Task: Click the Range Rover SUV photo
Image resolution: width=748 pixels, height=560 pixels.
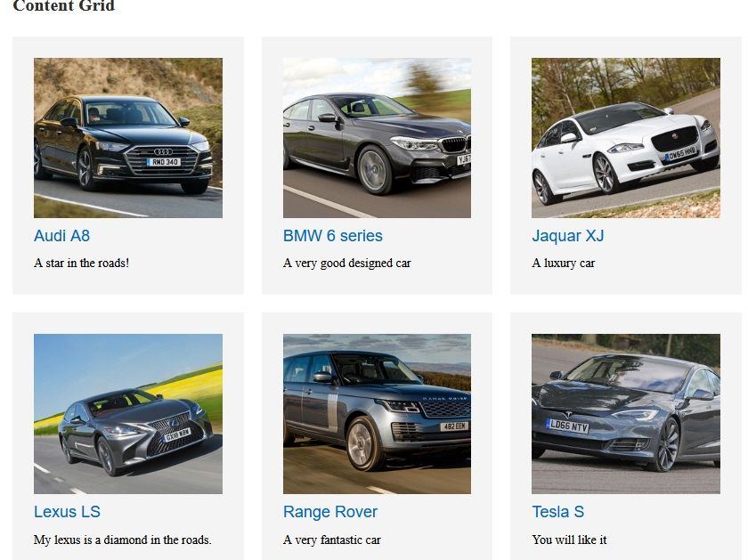Action: (377, 414)
